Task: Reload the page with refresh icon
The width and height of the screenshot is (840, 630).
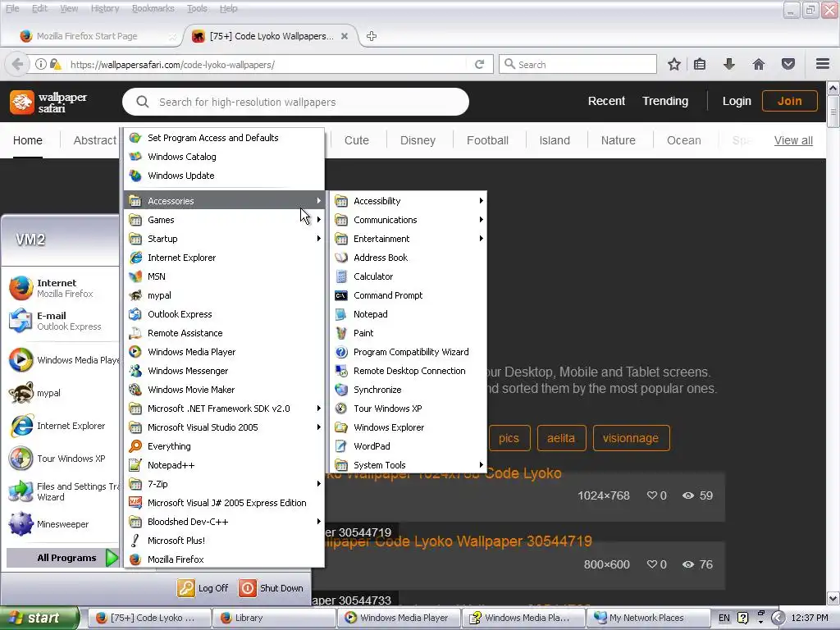Action: (479, 65)
